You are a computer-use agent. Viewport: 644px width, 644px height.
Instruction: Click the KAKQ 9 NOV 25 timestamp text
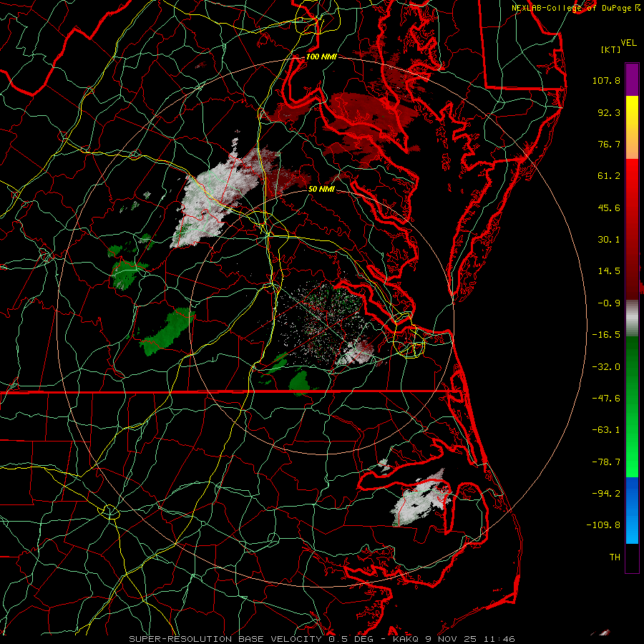point(454,639)
